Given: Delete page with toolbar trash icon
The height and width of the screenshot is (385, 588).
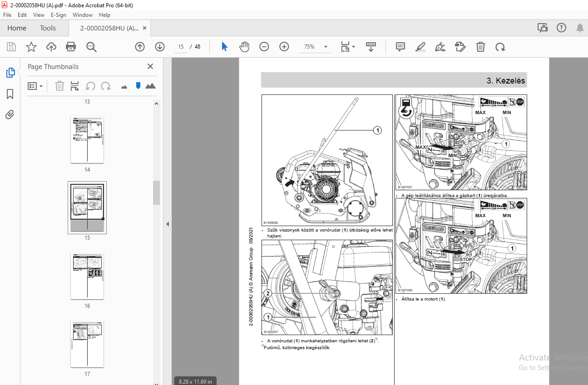Looking at the screenshot, I should click(x=480, y=47).
